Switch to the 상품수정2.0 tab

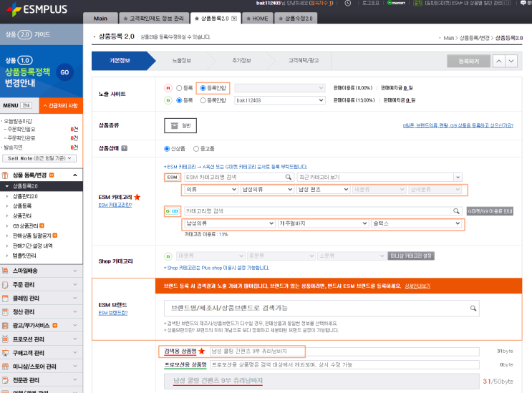tap(296, 19)
